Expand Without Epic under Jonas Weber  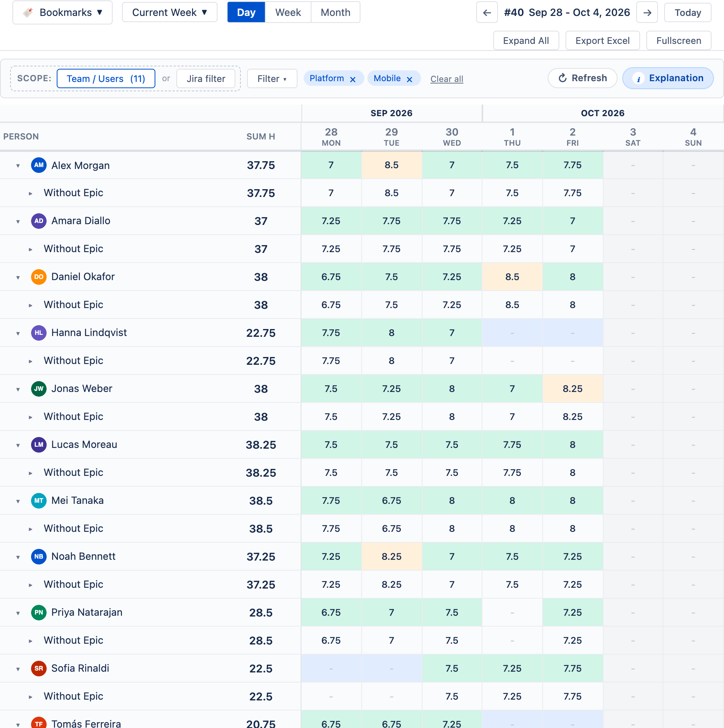click(x=31, y=417)
